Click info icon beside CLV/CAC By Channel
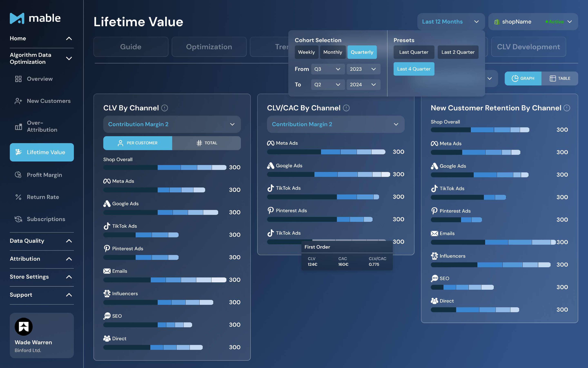Viewport: 588px width, 368px height. click(346, 108)
